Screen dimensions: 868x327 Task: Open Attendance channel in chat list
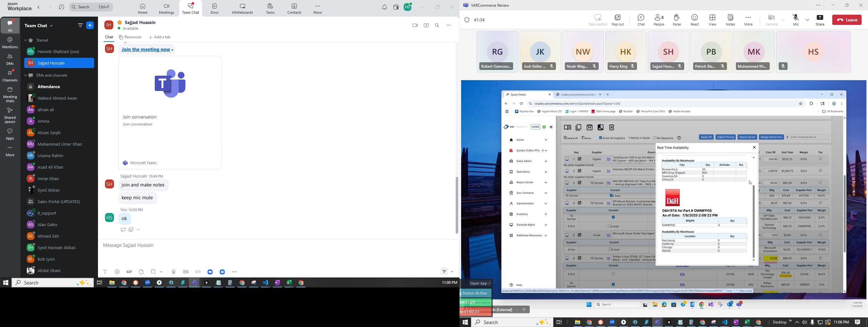tap(59, 87)
